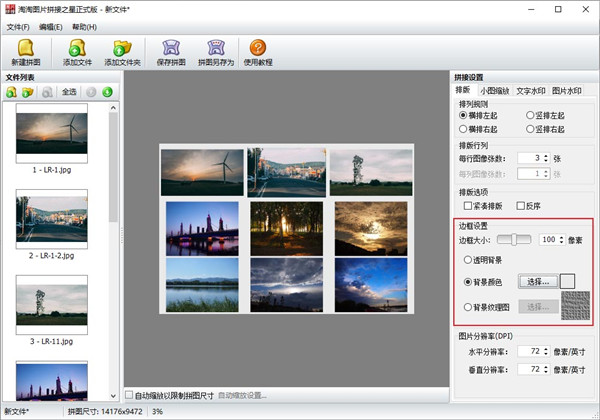
Task: Select the 竖排左起 radio option
Action: (x=530, y=116)
